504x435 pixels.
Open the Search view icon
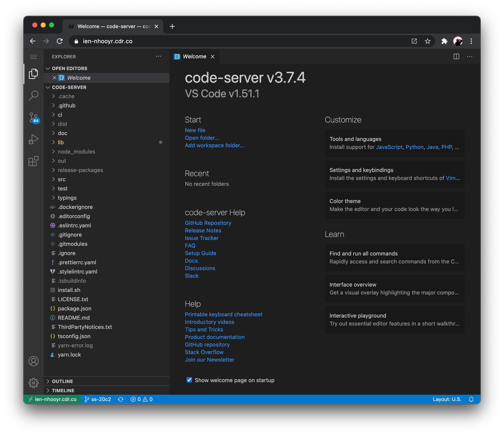click(33, 95)
